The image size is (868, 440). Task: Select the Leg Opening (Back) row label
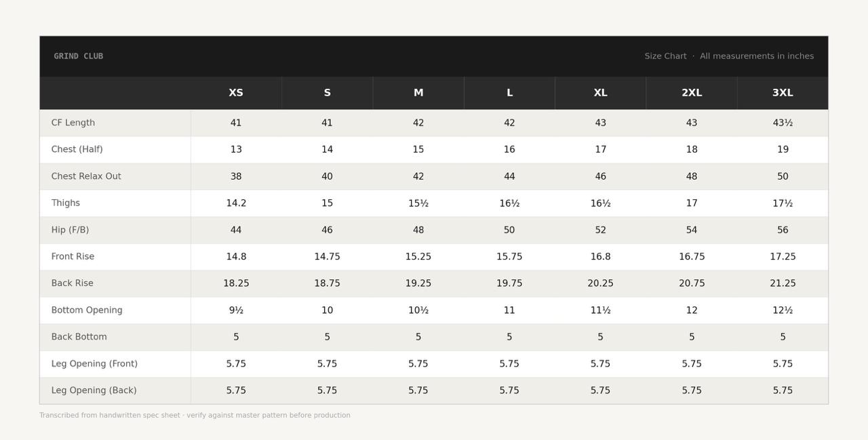tap(94, 391)
